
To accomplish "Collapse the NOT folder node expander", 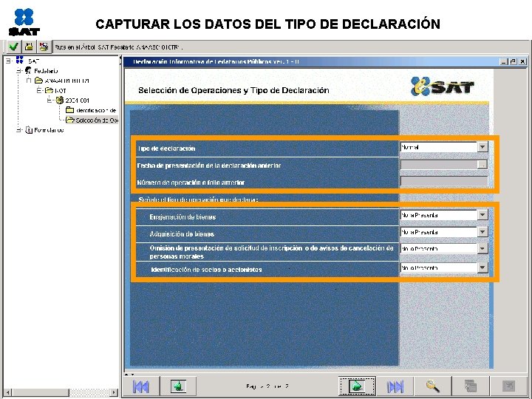I will pos(39,91).
